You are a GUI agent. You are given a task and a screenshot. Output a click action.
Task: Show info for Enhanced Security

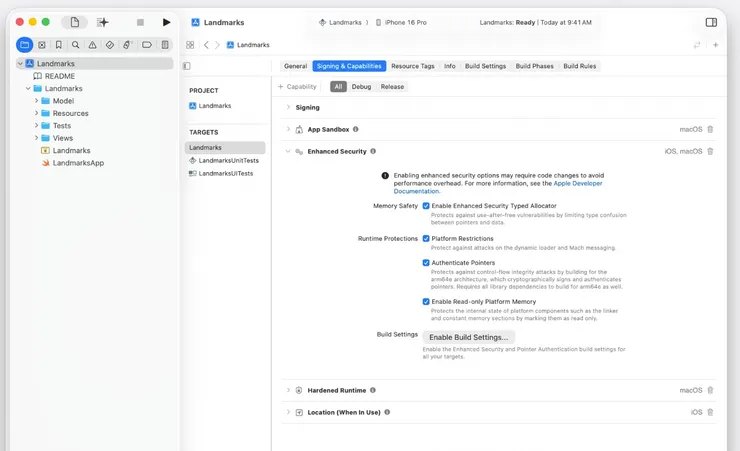tap(373, 151)
